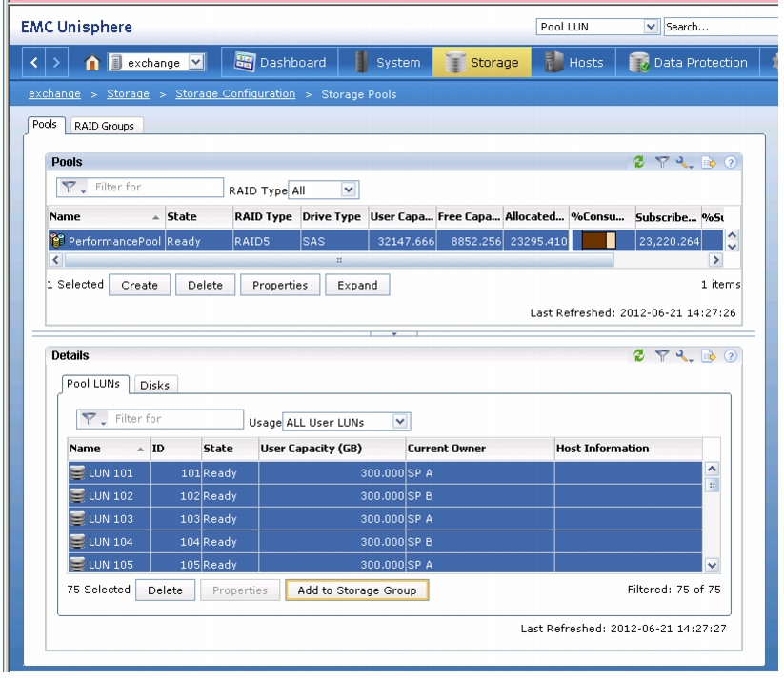The image size is (784, 680).
Task: Click the RAID5 cell for PerformancePool
Action: pyautogui.click(x=267, y=241)
